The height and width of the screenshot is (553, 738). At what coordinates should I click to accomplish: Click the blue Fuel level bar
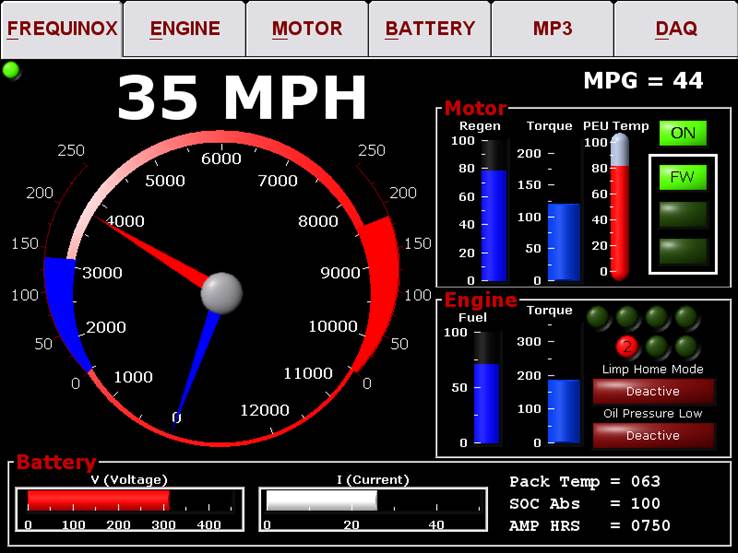(486, 402)
